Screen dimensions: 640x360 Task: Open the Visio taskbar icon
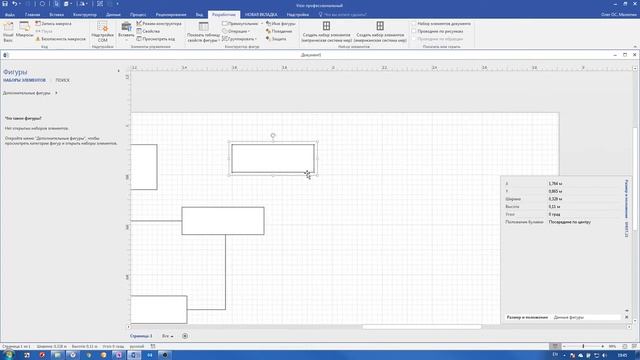click(x=134, y=355)
